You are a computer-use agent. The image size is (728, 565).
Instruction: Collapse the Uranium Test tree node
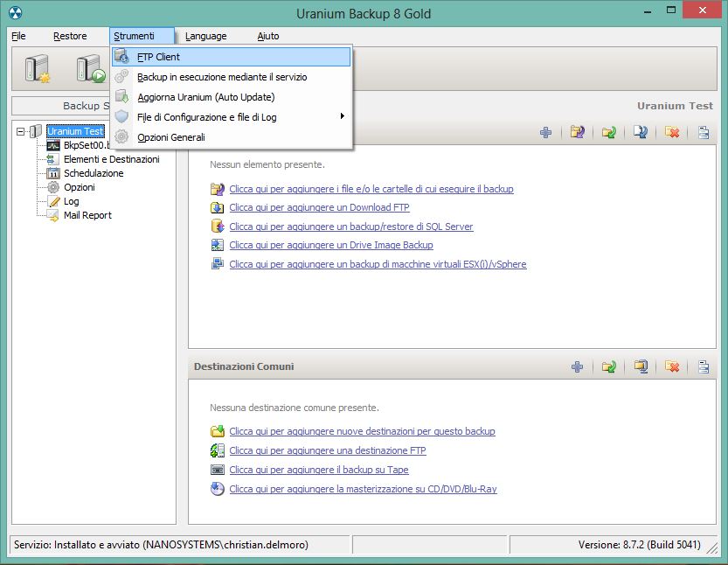click(20, 131)
